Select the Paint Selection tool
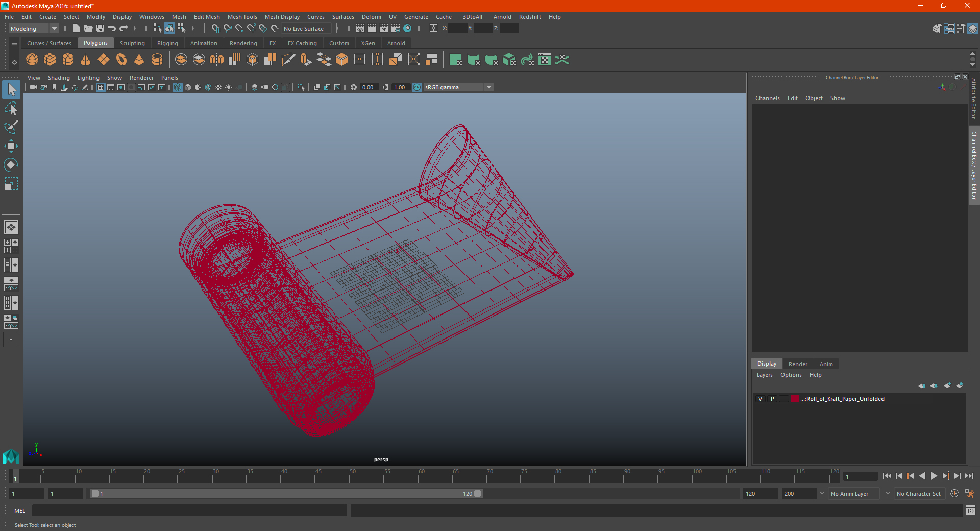The width and height of the screenshot is (980, 531). (x=11, y=127)
